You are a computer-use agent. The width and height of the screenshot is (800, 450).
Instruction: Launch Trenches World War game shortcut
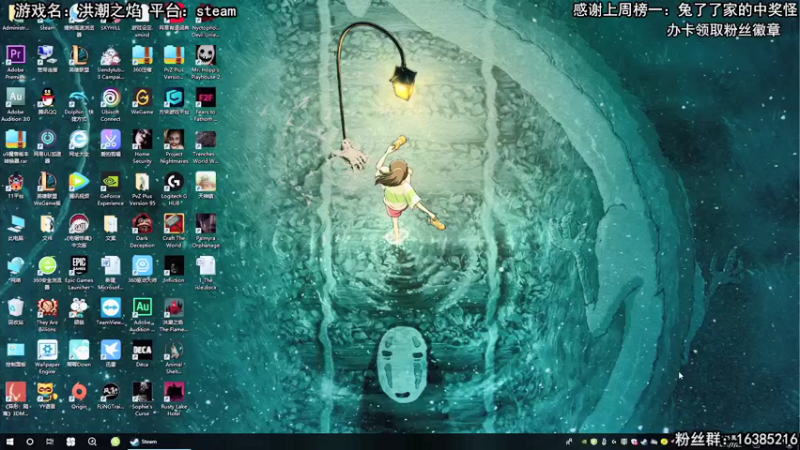(206, 147)
